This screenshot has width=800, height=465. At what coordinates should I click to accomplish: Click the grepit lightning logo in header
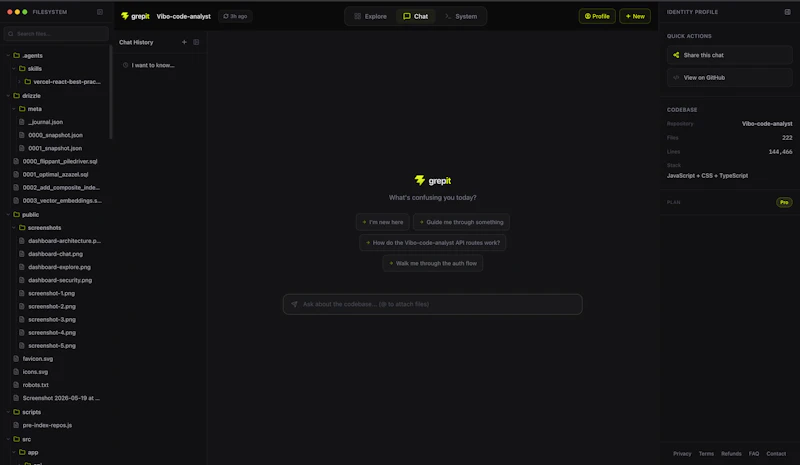click(x=124, y=16)
